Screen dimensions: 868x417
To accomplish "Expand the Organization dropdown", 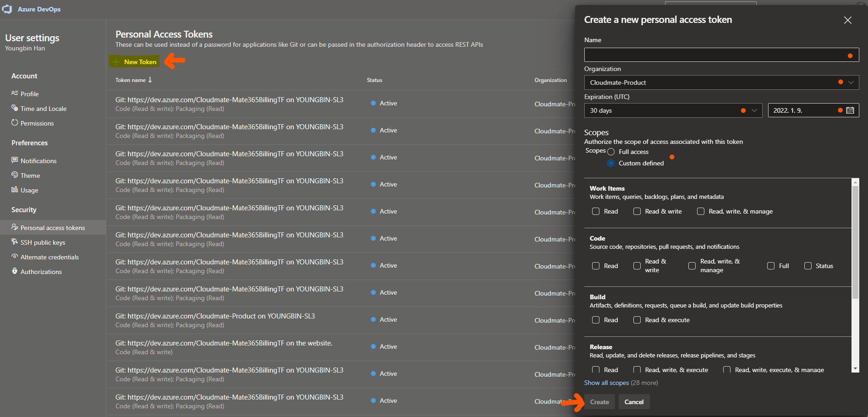I will coord(851,82).
